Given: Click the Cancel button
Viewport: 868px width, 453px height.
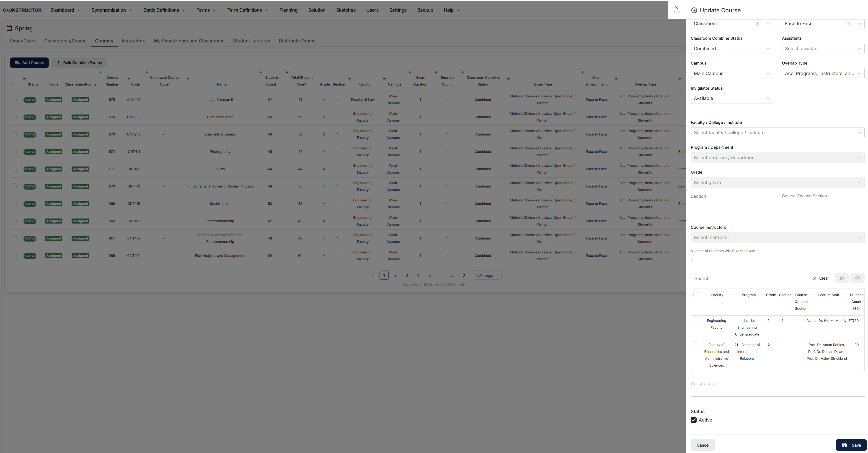Looking at the screenshot, I should click(703, 445).
